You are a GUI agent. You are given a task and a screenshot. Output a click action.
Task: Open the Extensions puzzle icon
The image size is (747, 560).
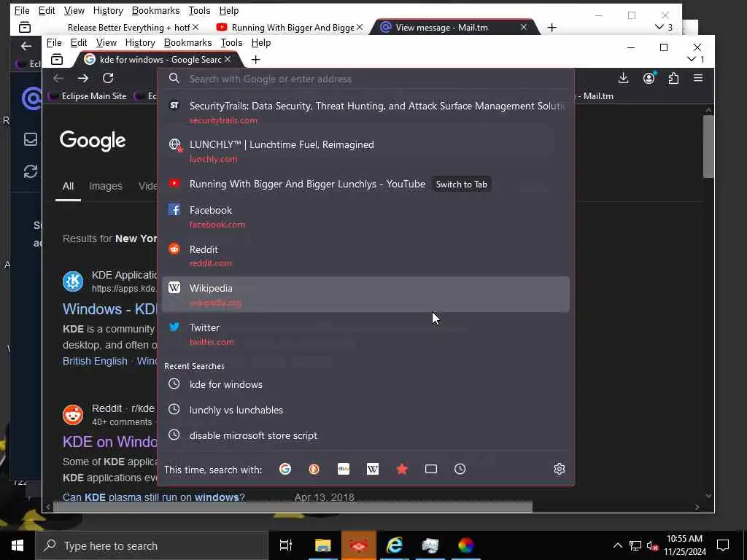coord(673,78)
